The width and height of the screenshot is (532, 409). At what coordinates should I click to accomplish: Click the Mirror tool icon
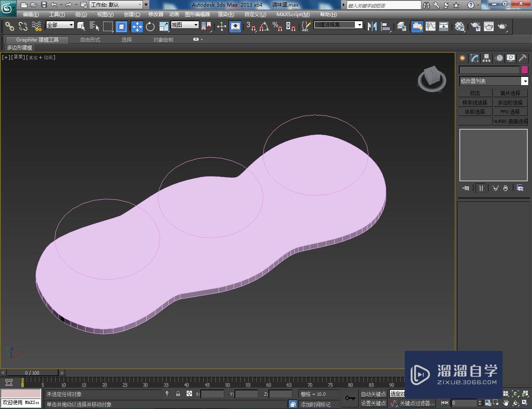(x=372, y=27)
